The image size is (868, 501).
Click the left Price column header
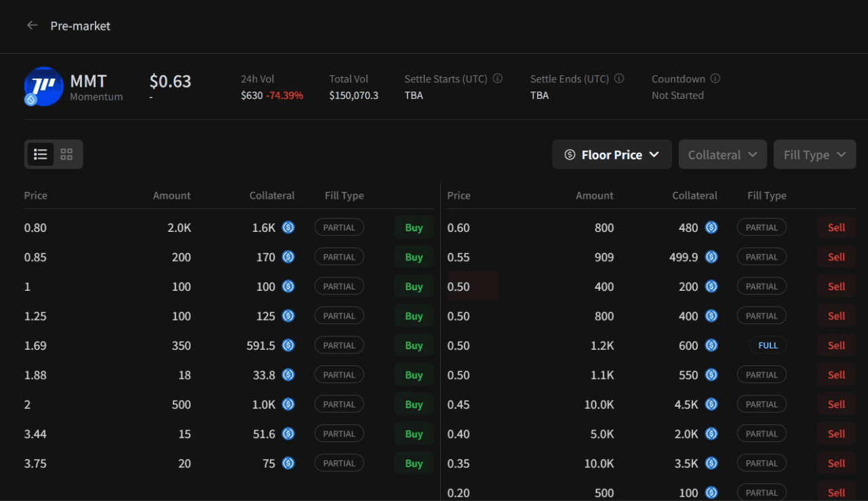coord(36,195)
